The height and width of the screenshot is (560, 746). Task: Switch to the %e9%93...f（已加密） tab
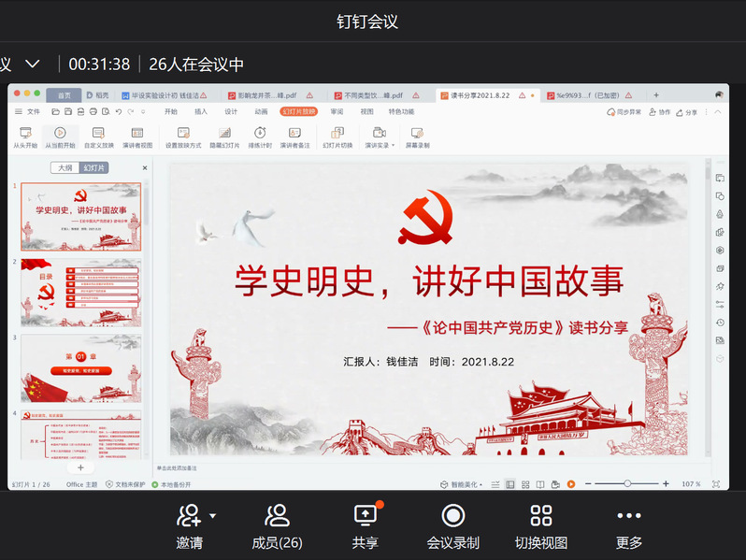590,95
